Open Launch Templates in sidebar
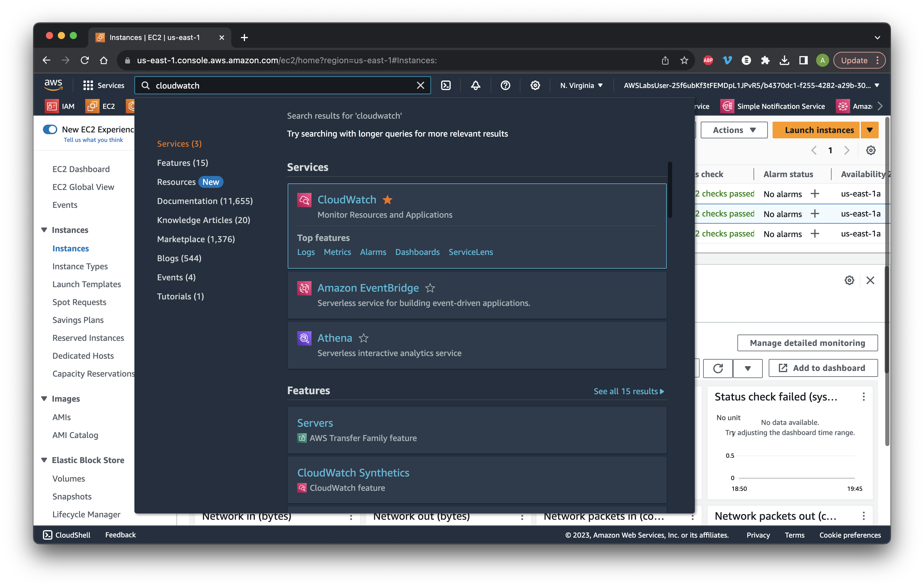This screenshot has width=924, height=588. coord(87,284)
